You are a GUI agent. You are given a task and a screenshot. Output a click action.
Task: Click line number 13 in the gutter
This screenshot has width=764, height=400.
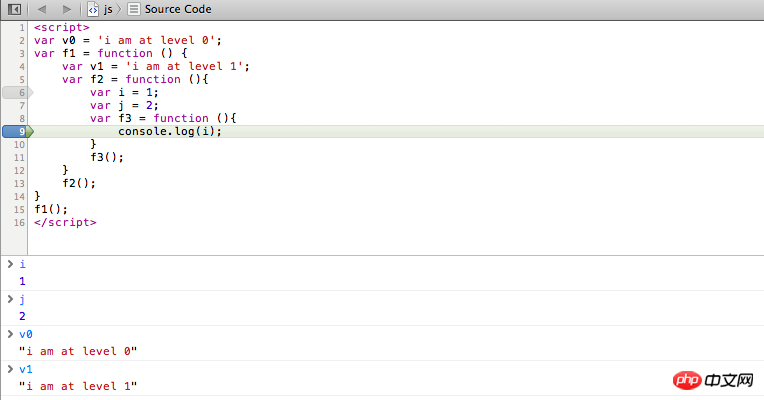coord(19,184)
